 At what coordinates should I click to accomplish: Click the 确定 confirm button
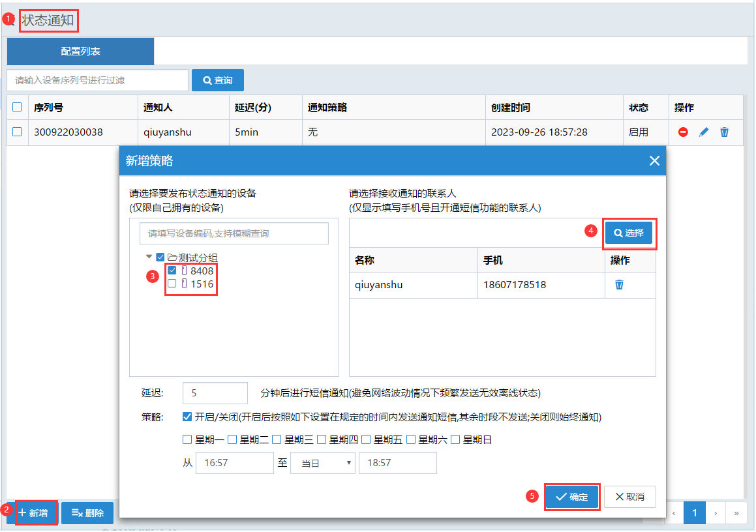tap(571, 497)
